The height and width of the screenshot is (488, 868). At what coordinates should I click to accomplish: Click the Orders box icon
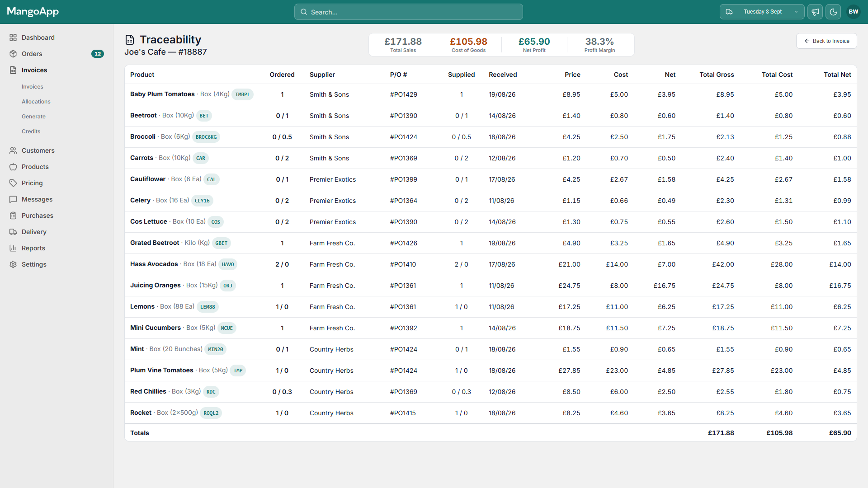click(13, 54)
